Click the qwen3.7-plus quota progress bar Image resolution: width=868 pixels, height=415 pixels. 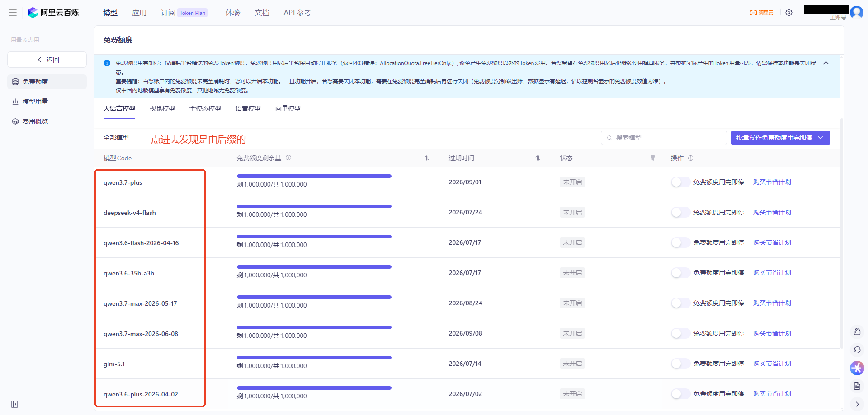point(314,176)
